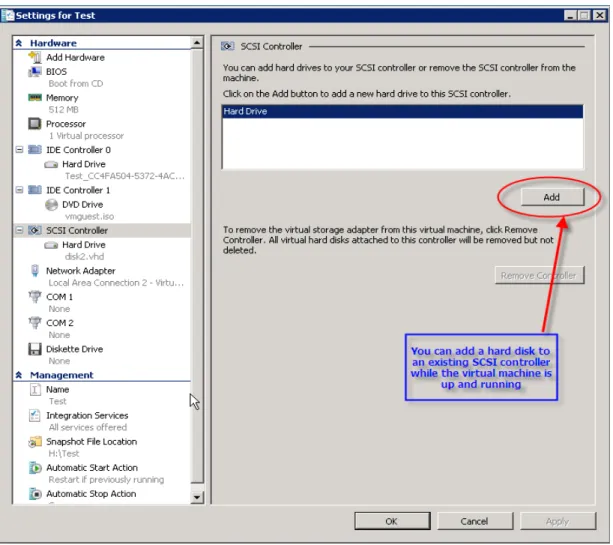Click the Automatic Start Action icon
This screenshot has width=613, height=545.
(35, 468)
